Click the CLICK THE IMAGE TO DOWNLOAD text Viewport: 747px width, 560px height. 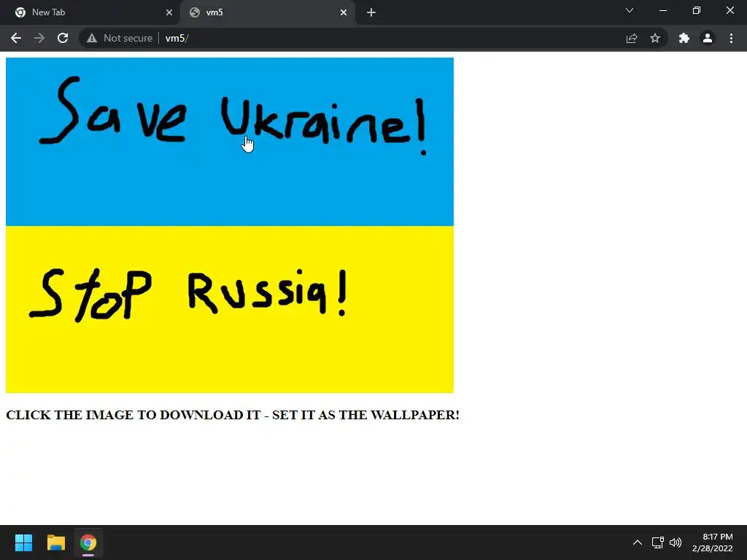pos(233,415)
